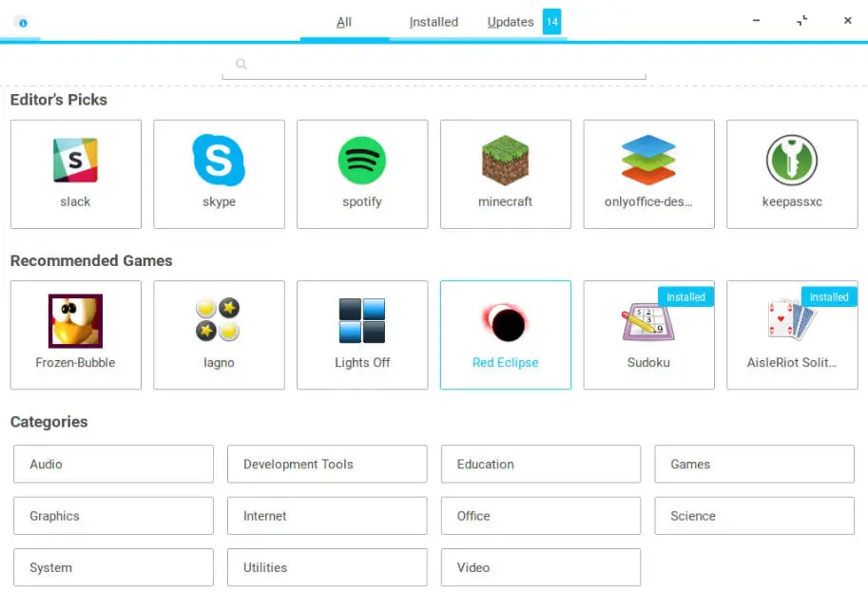Open the Updates tab
Viewport: 868px width, 610px height.
click(x=511, y=22)
